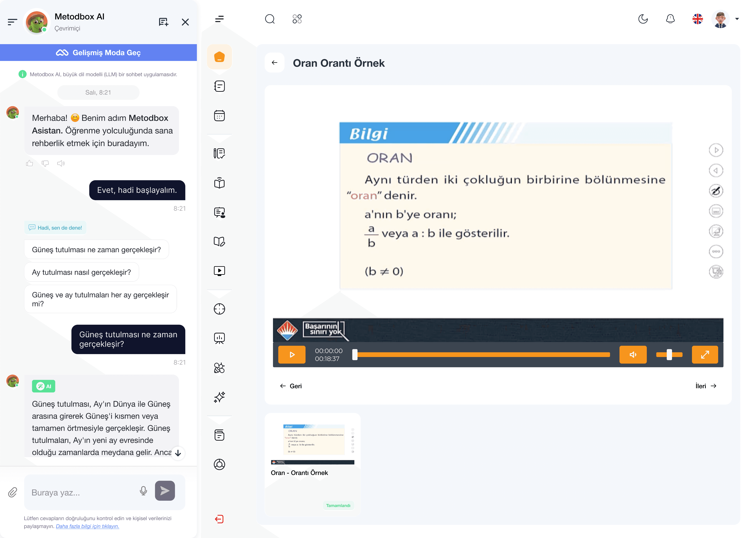Click the paperclip attachment icon
Screen dimensions: 756x538
(13, 492)
